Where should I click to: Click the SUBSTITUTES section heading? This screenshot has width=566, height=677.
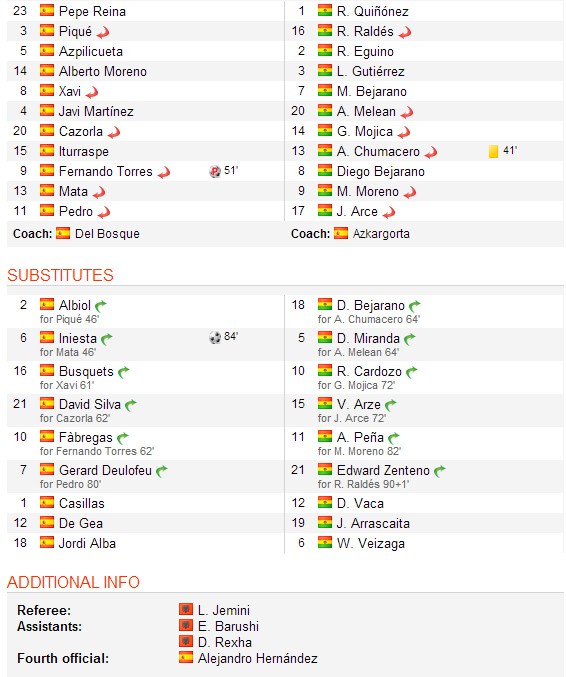(x=60, y=275)
